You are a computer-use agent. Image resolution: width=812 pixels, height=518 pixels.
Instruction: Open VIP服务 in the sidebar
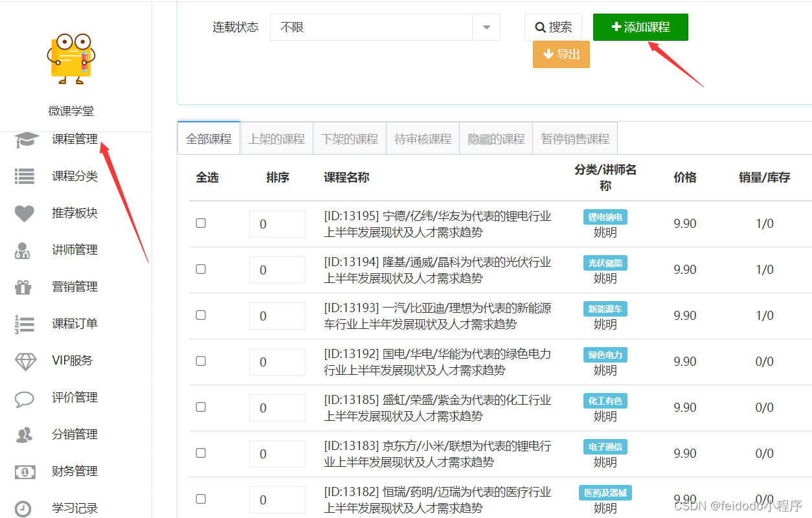[73, 361]
